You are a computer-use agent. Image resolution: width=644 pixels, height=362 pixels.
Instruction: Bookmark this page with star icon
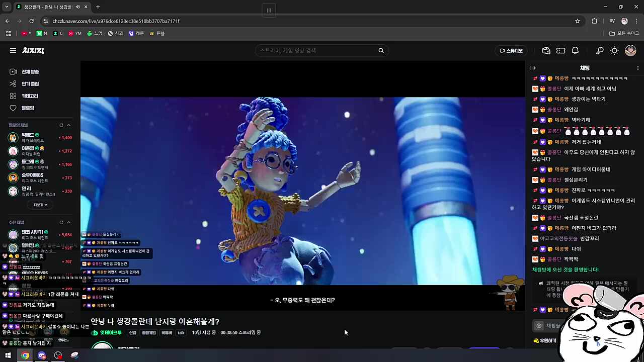click(578, 21)
